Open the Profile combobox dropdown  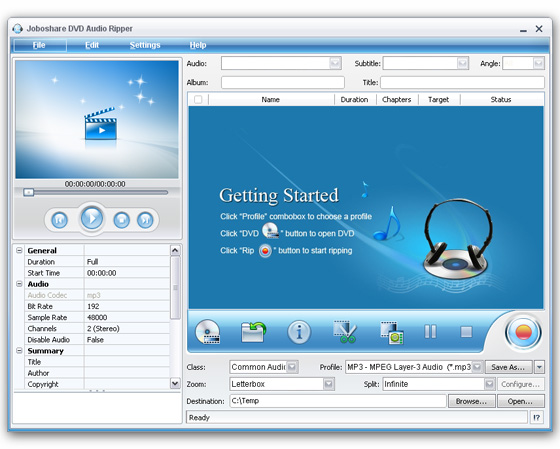[478, 367]
